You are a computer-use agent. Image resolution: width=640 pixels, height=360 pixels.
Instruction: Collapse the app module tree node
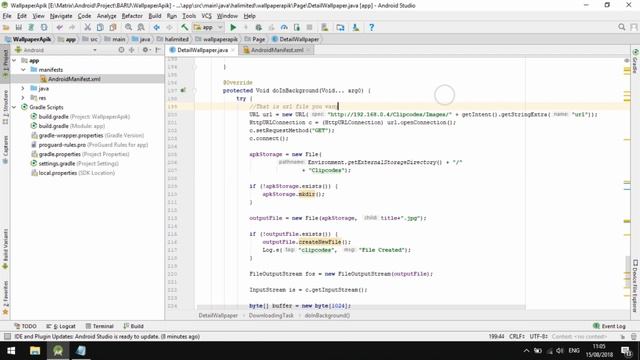tap(14, 60)
